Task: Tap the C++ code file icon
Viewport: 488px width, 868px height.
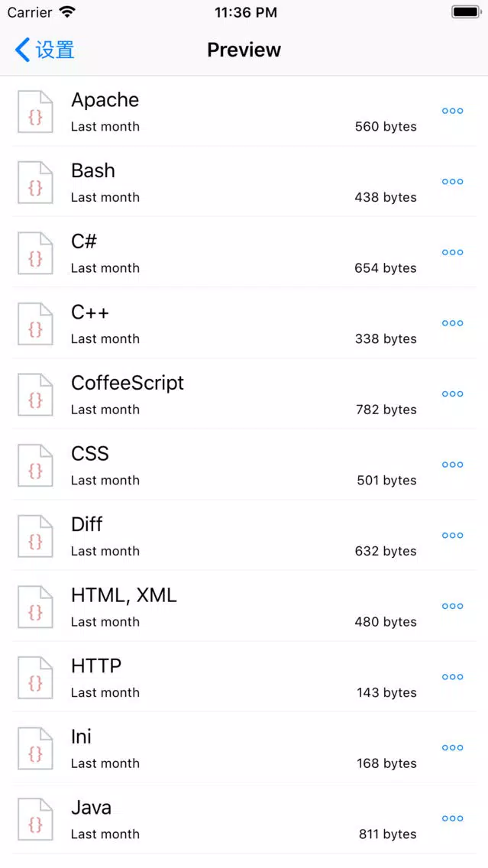Action: pos(35,325)
